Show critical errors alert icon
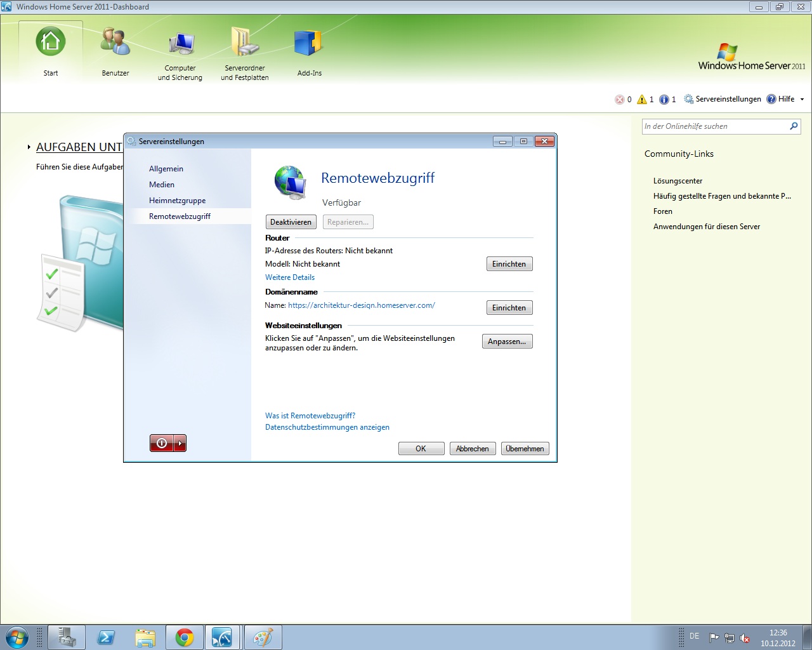This screenshot has height=650, width=812. (620, 99)
